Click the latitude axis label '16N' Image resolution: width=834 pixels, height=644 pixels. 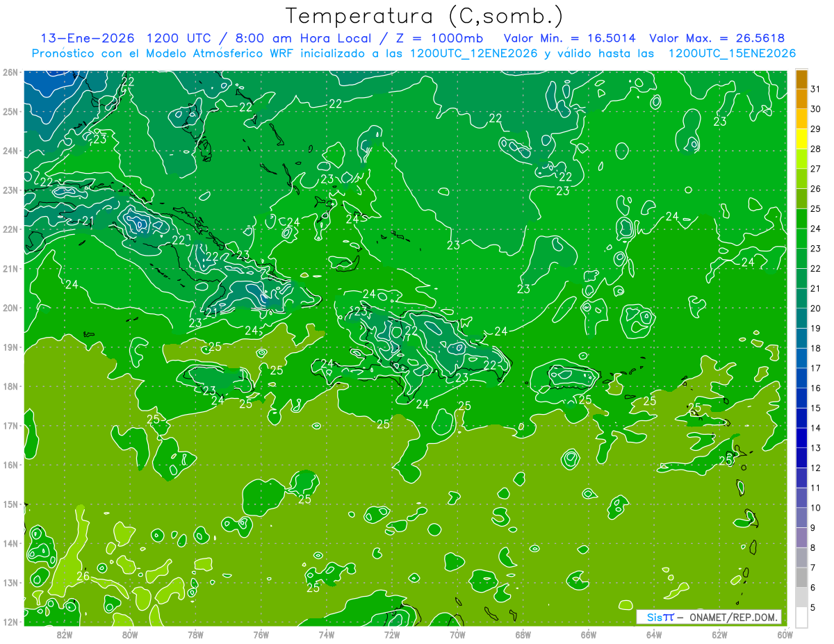[x=10, y=465]
